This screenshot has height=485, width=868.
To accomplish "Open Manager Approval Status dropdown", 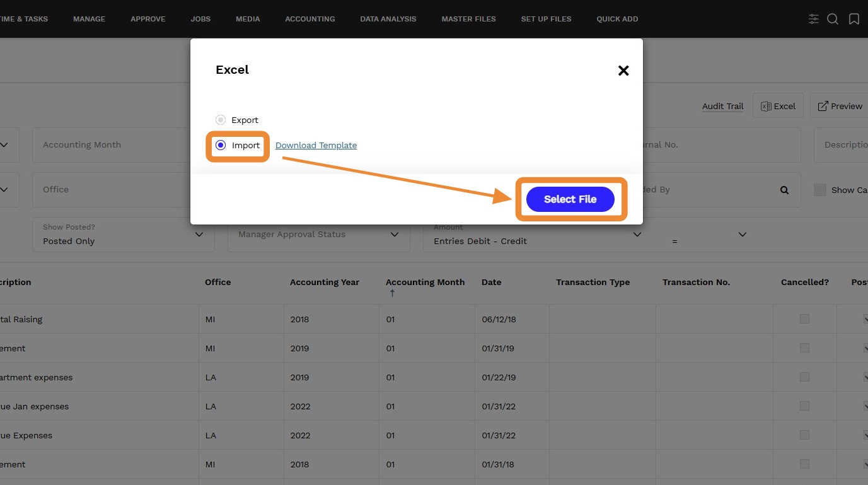I will click(x=319, y=235).
